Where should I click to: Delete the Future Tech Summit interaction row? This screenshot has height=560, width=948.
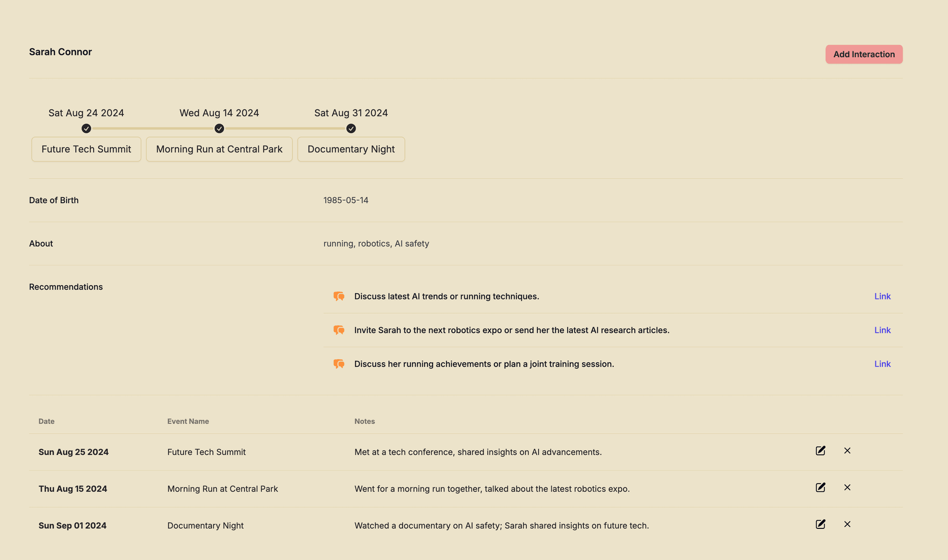coord(847,450)
